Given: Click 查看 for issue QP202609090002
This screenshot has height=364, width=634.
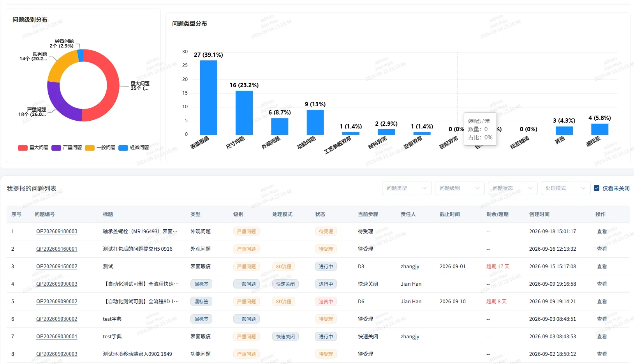Looking at the screenshot, I should click(602, 301).
